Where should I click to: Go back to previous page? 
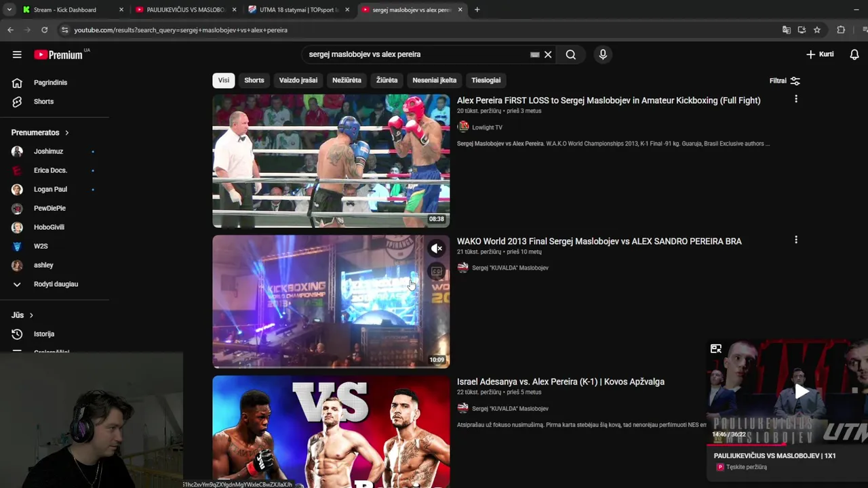(10, 30)
